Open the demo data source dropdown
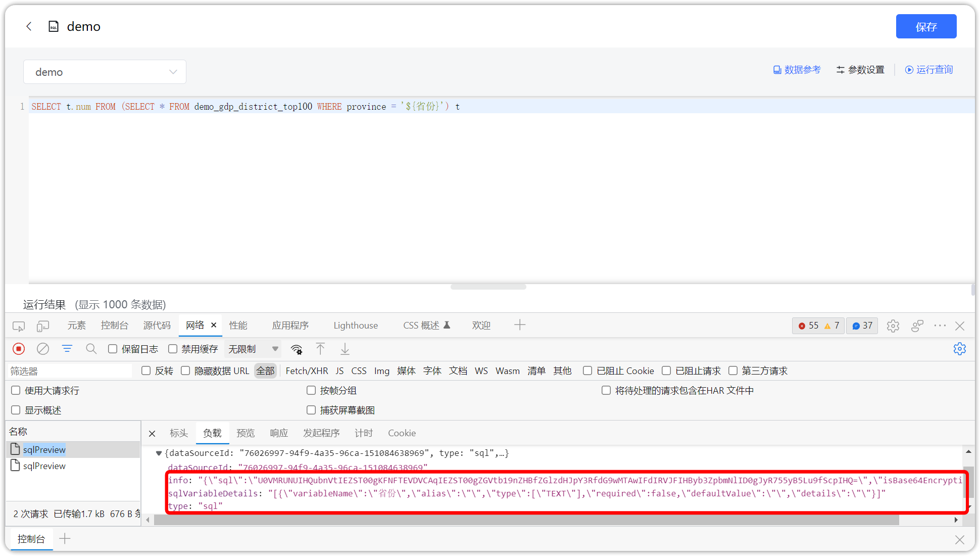This screenshot has height=556, width=980. click(105, 72)
